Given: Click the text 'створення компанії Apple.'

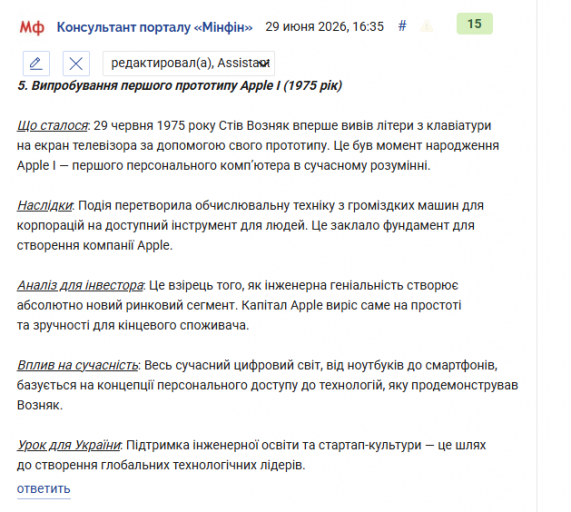Looking at the screenshot, I should coord(95,245).
